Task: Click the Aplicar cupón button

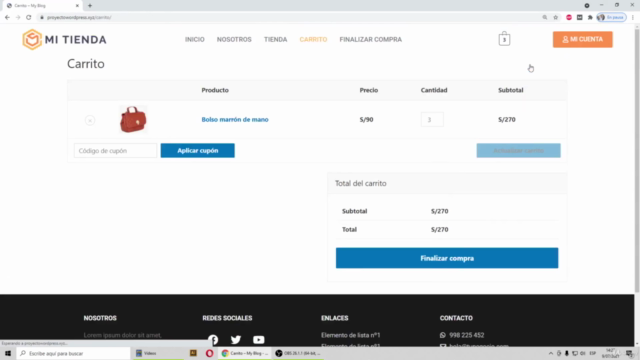Action: click(198, 151)
